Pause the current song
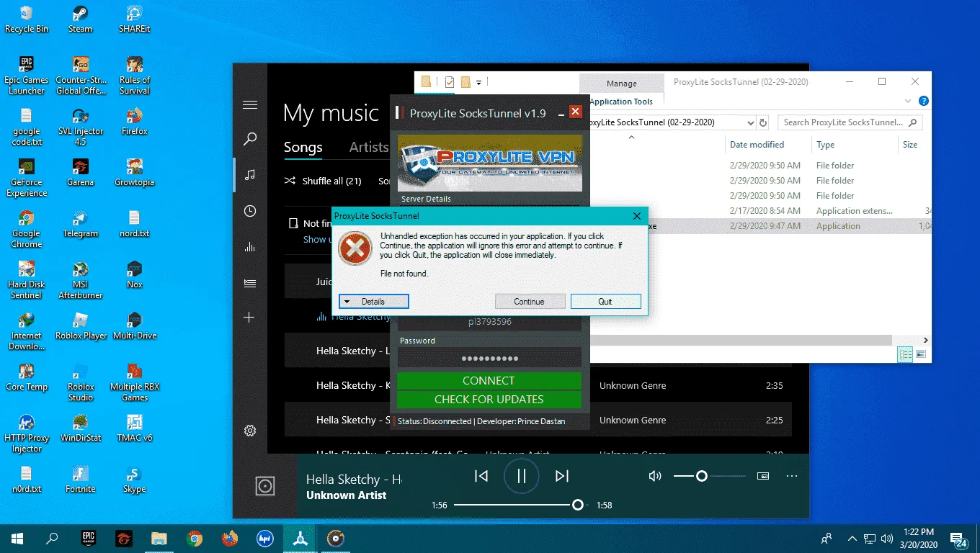 click(x=522, y=476)
